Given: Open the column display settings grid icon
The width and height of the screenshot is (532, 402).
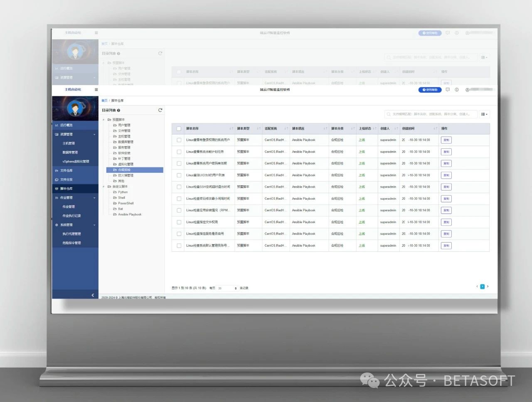Looking at the screenshot, I should [x=484, y=114].
